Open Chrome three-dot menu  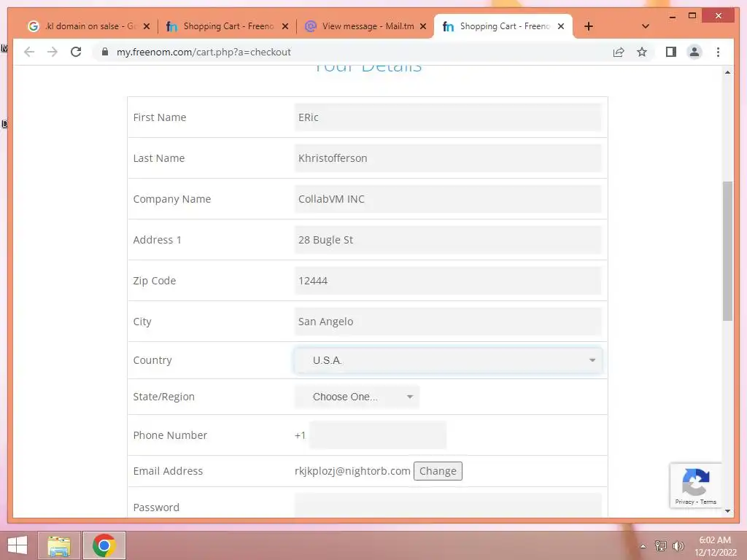pos(718,52)
